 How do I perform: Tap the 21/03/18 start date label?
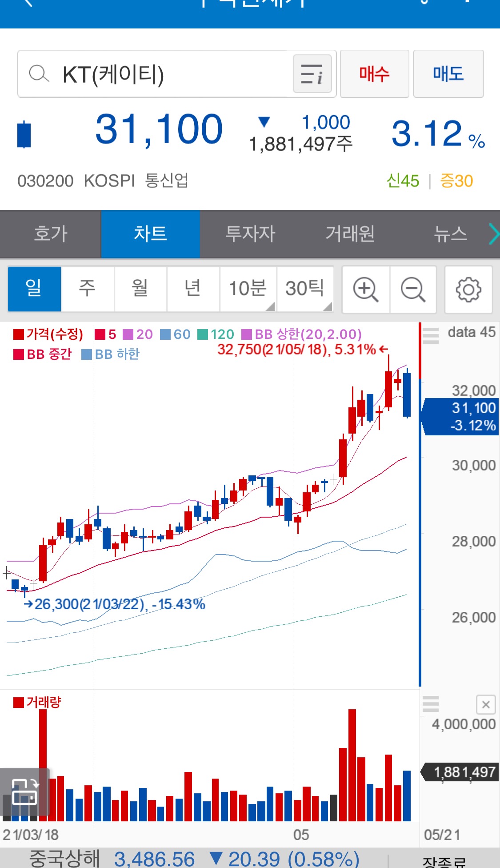point(30,835)
